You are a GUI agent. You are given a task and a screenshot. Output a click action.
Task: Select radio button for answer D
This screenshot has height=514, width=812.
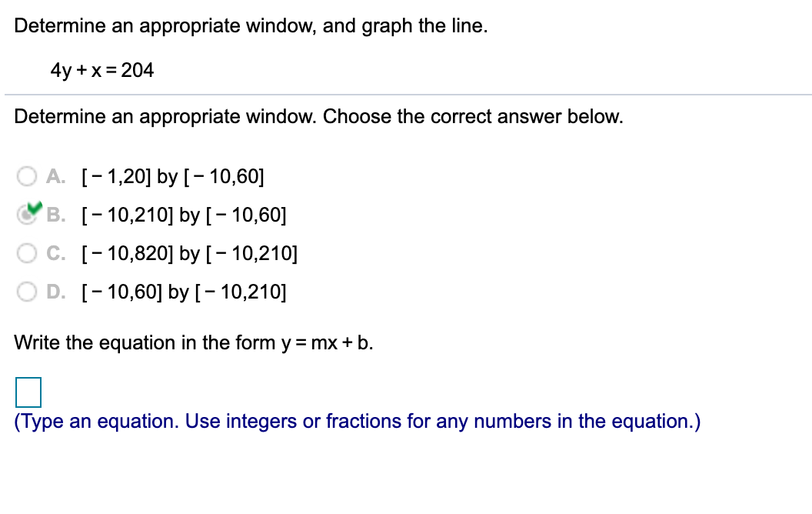[x=26, y=292]
